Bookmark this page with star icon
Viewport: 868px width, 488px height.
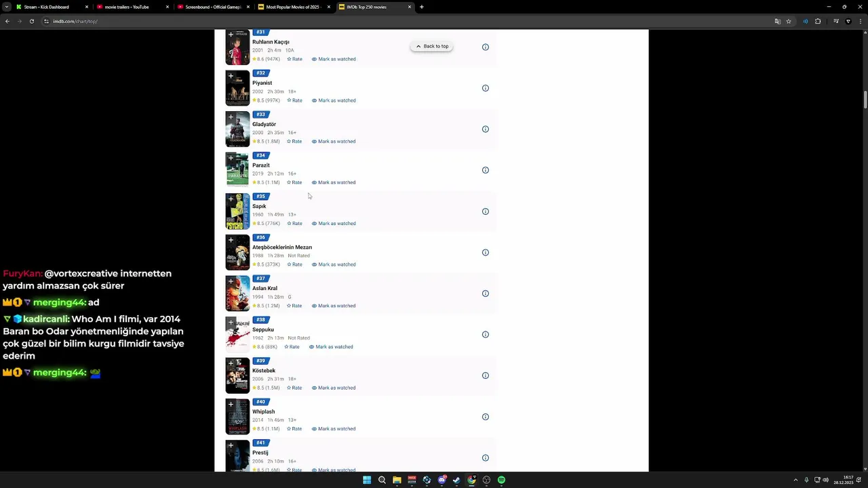pos(789,21)
